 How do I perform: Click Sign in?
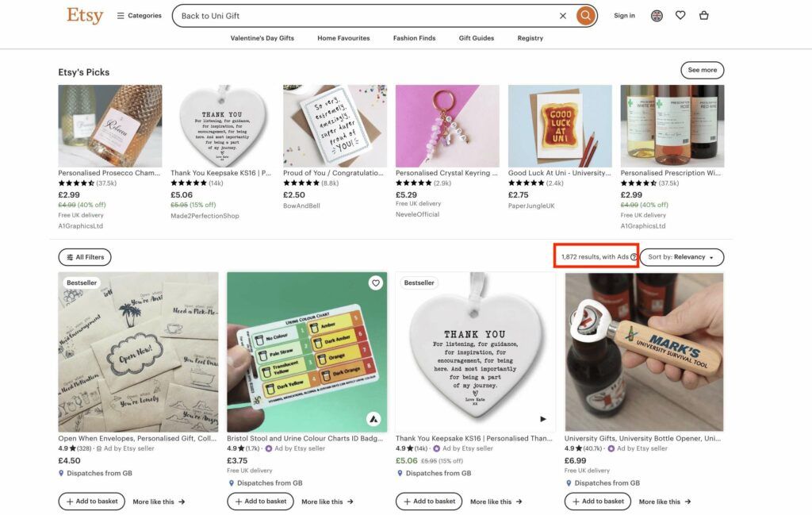click(626, 14)
